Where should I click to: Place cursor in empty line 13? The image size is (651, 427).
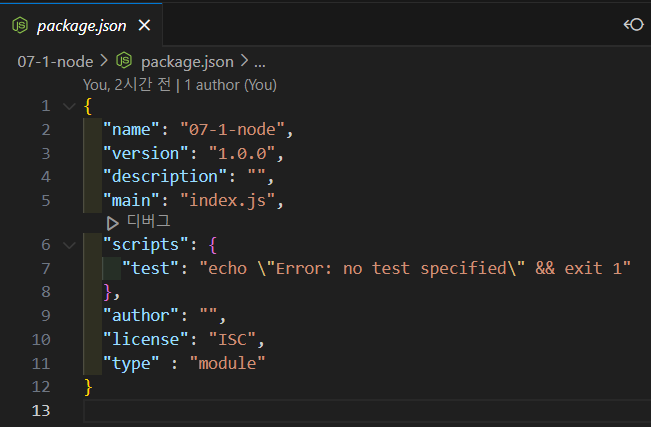click(367, 411)
